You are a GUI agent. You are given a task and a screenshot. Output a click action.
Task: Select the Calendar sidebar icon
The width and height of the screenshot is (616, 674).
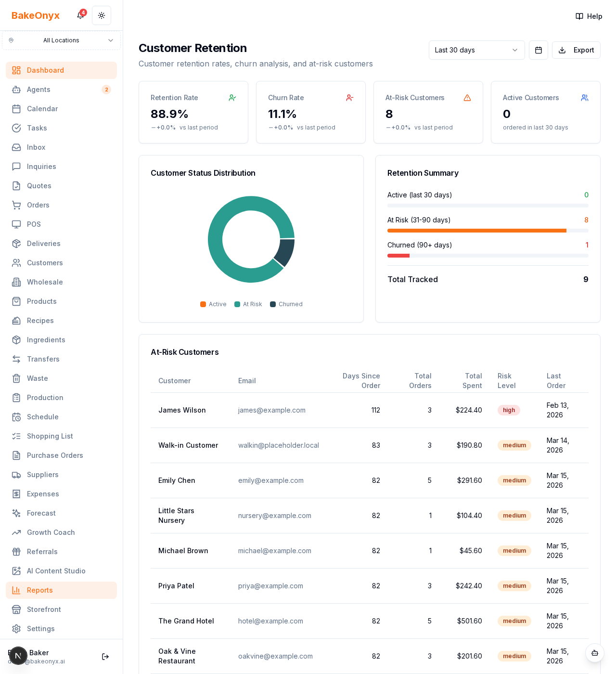16,109
